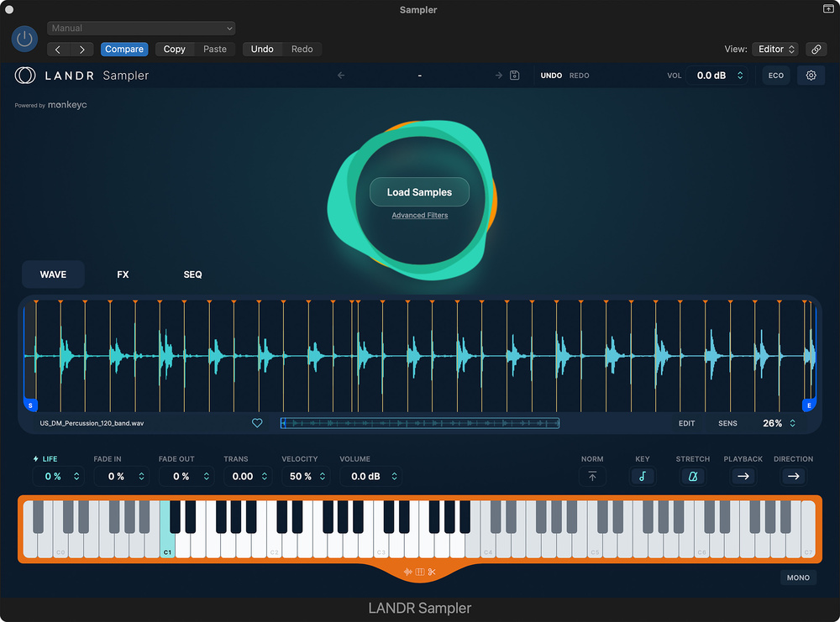Toggle the KEY note icon

click(643, 477)
